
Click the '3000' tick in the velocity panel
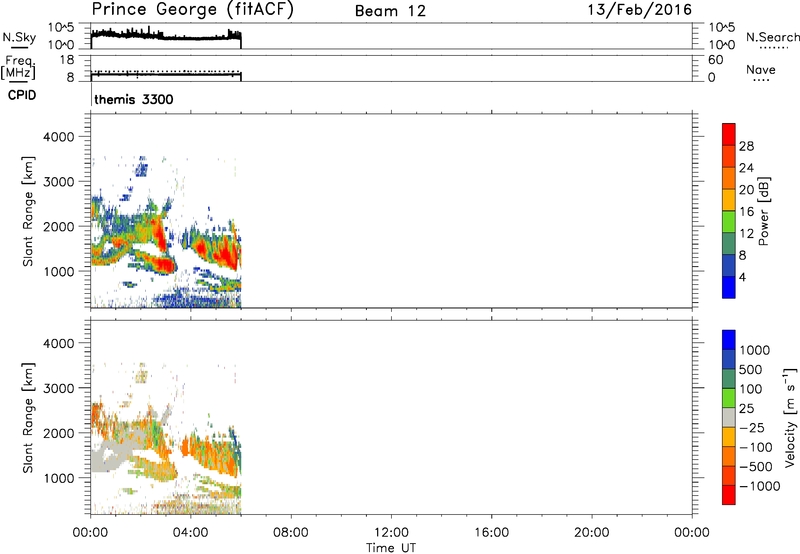[59, 388]
